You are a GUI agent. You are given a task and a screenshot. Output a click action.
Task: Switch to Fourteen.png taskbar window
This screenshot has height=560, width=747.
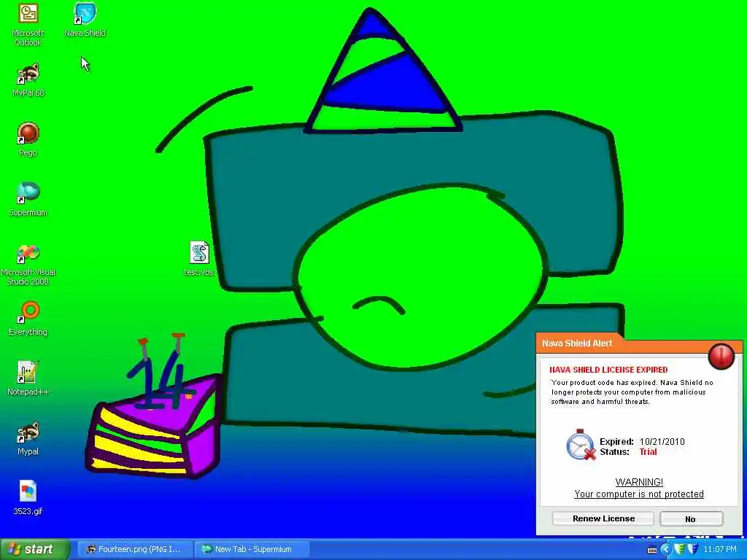(134, 549)
